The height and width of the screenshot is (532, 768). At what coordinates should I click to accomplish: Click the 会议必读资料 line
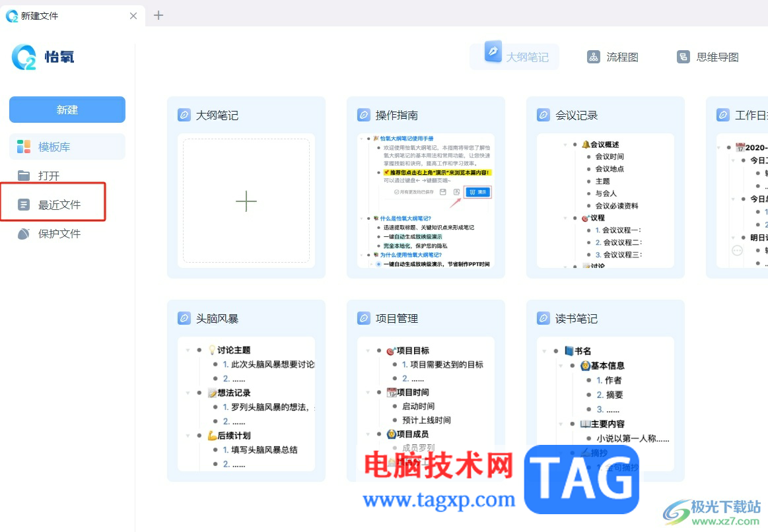(x=617, y=205)
